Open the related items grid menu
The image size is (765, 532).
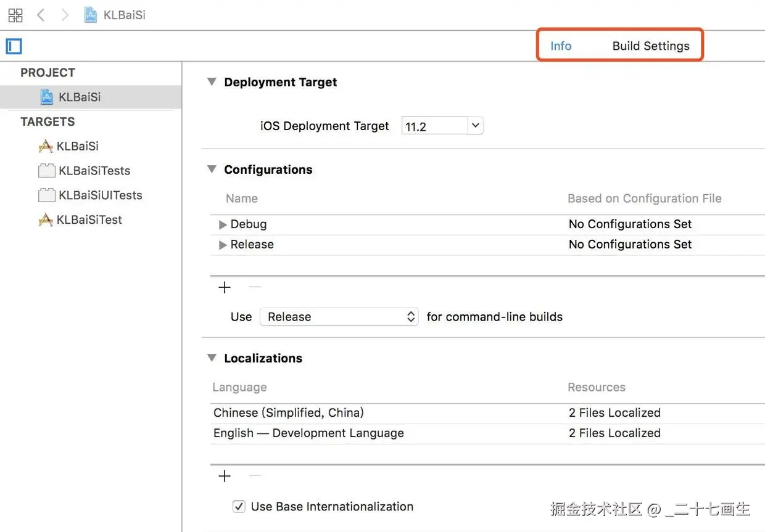(15, 15)
